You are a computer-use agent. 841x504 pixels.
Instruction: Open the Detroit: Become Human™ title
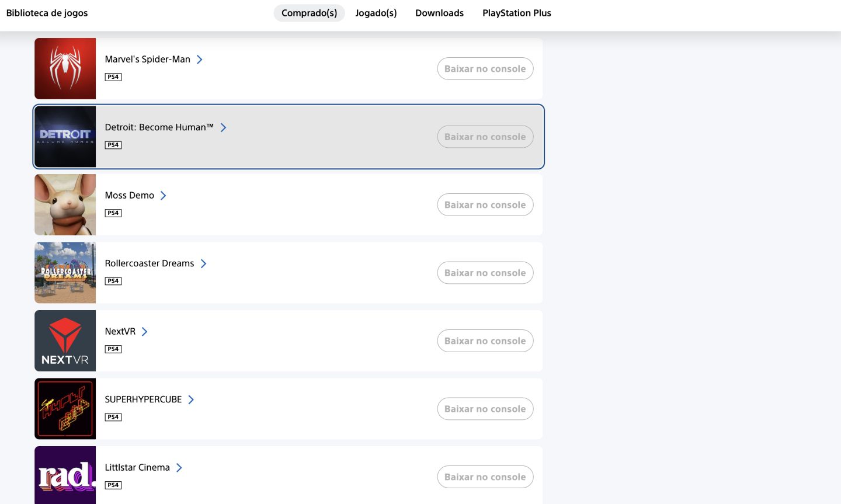click(x=159, y=127)
